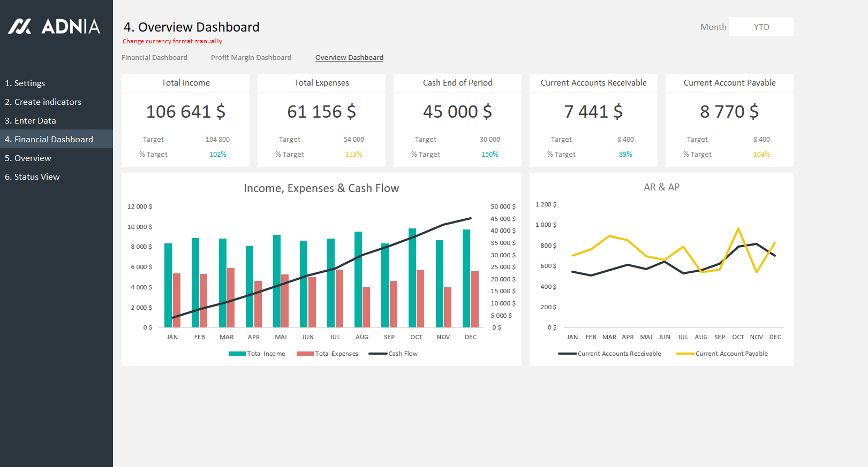Select the YTD period toggle
Screen dimensions: 868x467
tap(761, 27)
